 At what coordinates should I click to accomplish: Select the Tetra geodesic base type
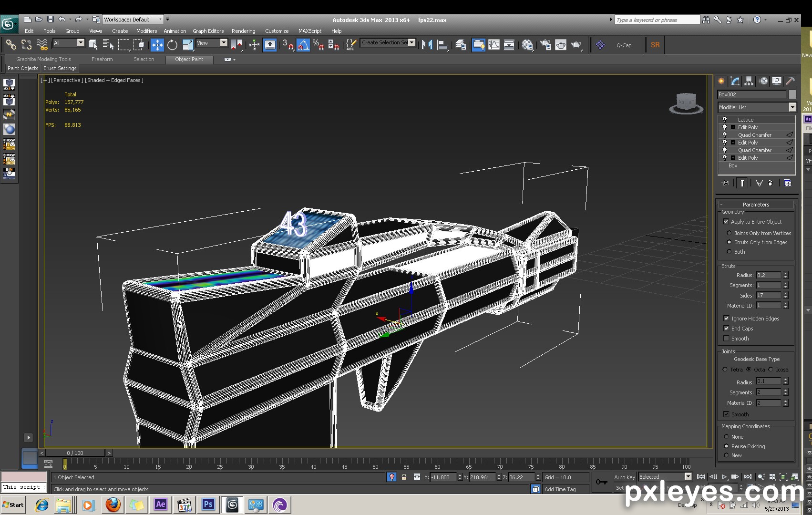725,370
